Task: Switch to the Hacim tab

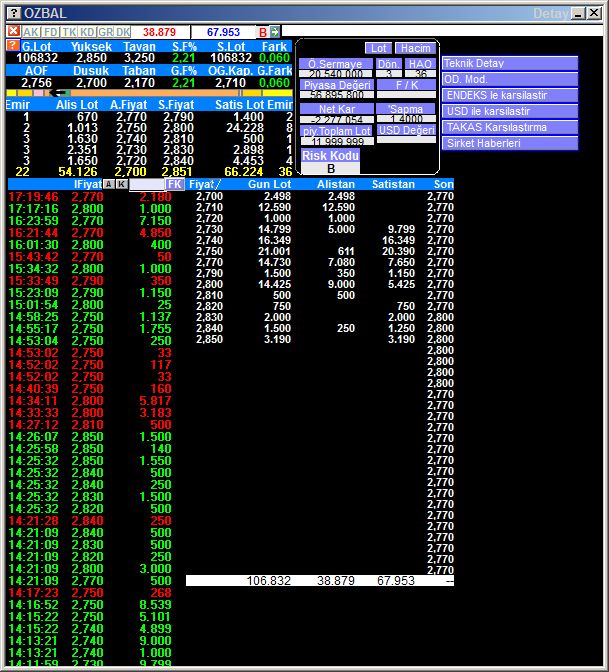Action: (415, 48)
